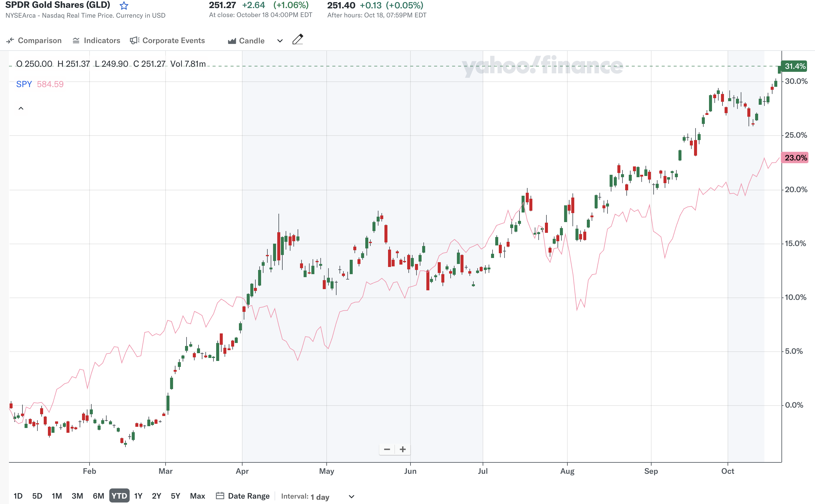This screenshot has height=504, width=815.
Task: Click the 31.4% GLD price tag
Action: 795,66
